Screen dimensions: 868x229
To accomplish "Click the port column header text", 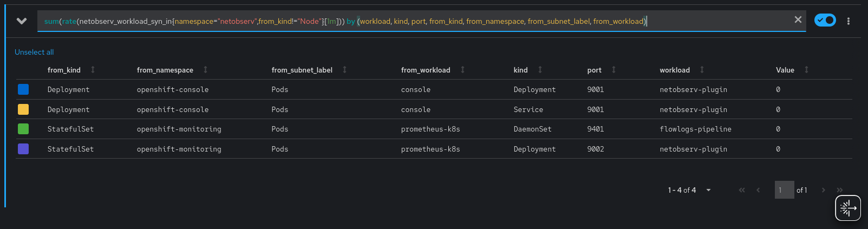I will pos(595,70).
